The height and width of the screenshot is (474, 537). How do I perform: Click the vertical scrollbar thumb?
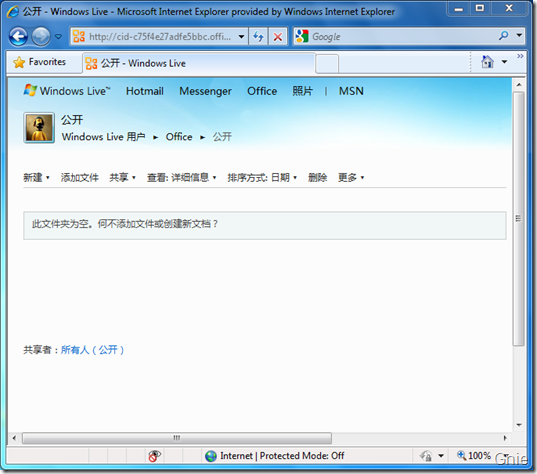click(519, 219)
